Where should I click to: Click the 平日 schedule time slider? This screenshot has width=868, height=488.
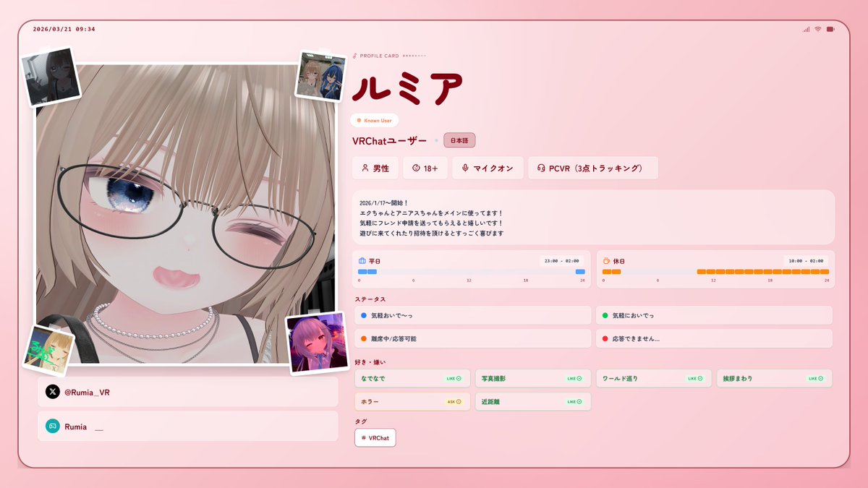point(470,272)
